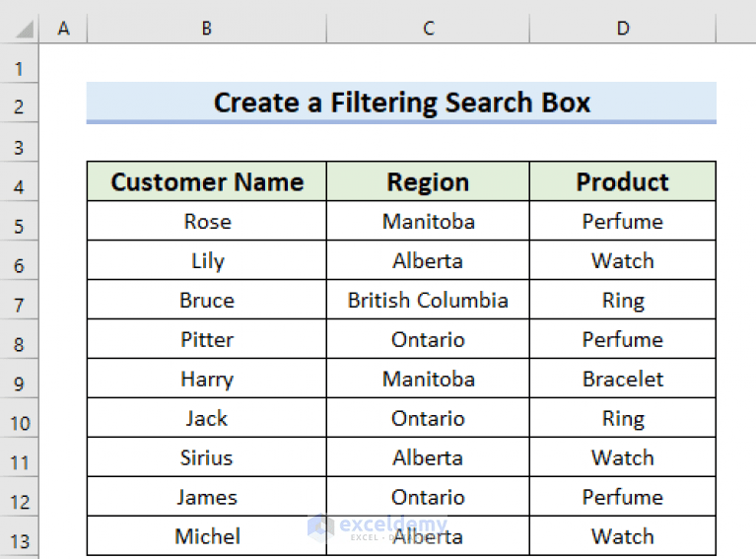Select the 'Bracelet' product cell
The image size is (756, 559).
click(x=623, y=380)
